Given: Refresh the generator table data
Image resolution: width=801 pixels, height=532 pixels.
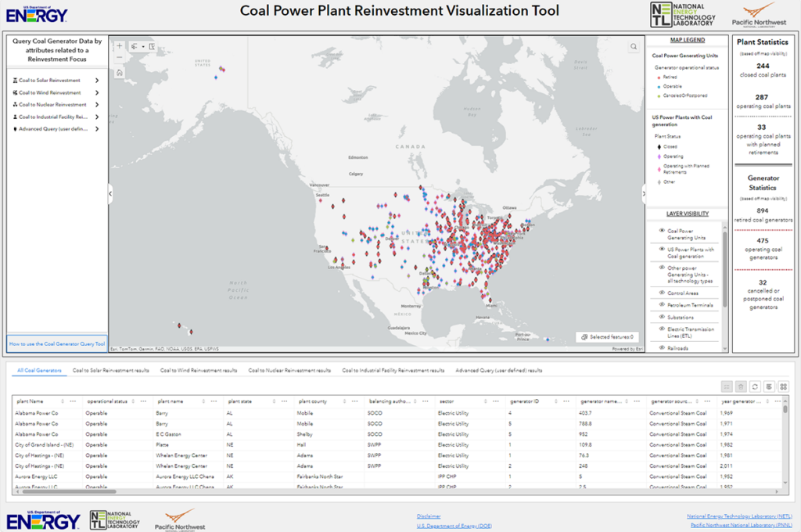Looking at the screenshot, I should [x=755, y=386].
